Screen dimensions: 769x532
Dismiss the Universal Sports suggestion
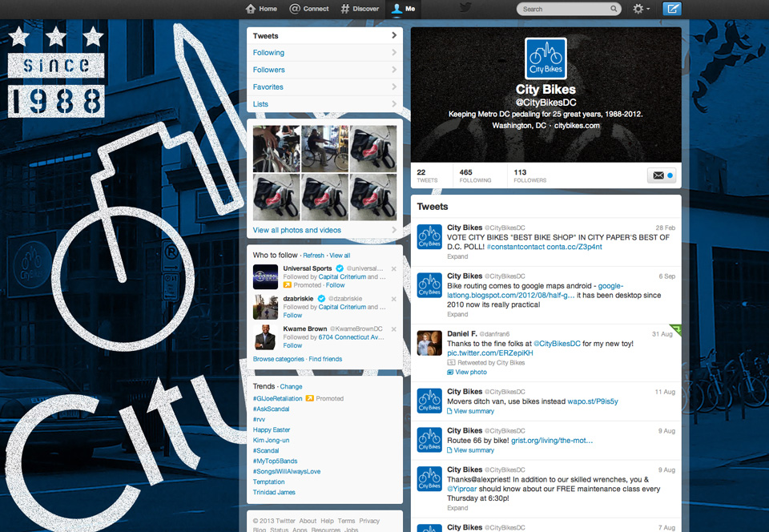coord(394,268)
